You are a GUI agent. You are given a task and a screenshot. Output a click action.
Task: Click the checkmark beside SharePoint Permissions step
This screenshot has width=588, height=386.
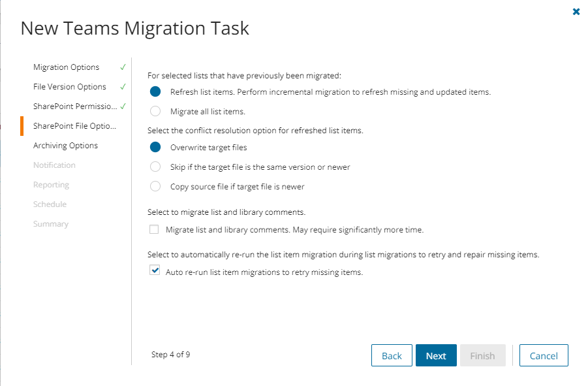[123, 106]
